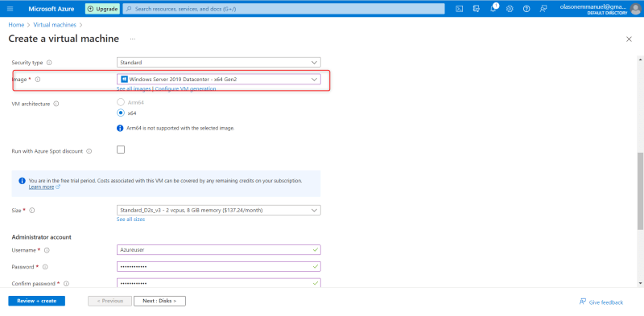This screenshot has width=644, height=316.
Task: Open portal Settings gear
Action: [510, 9]
